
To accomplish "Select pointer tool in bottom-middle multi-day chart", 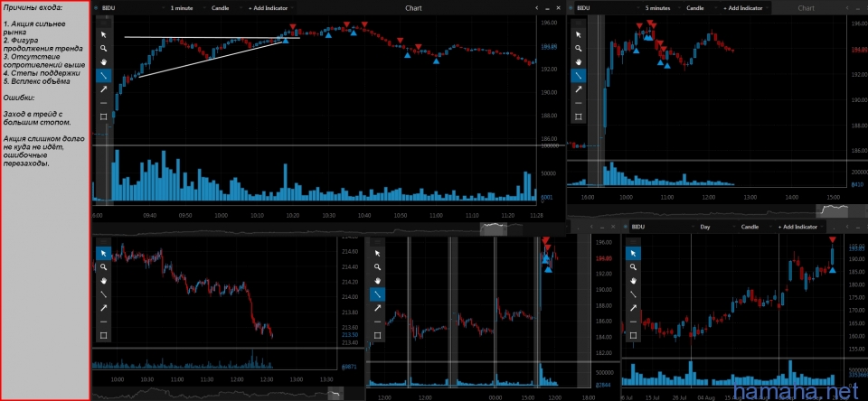I will coord(378,253).
